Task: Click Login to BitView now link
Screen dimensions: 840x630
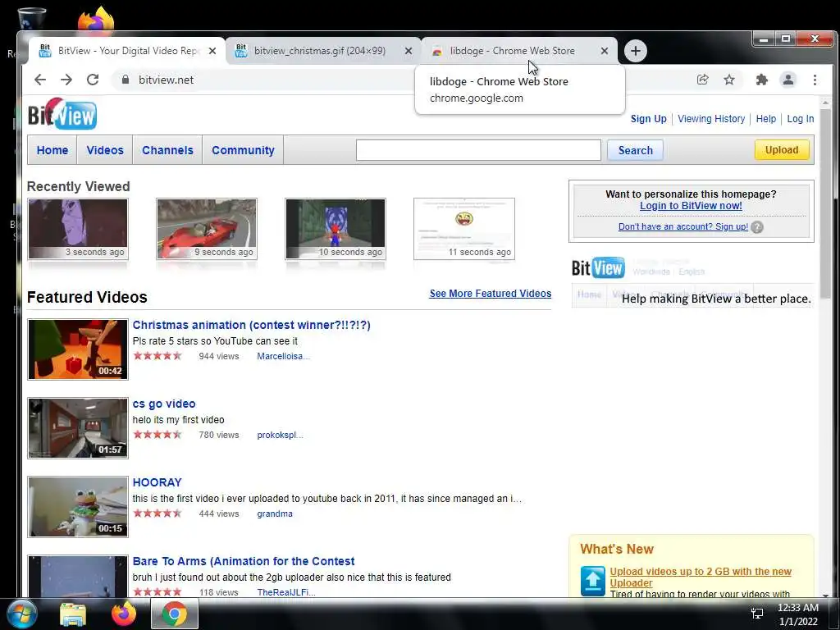Action: (691, 206)
